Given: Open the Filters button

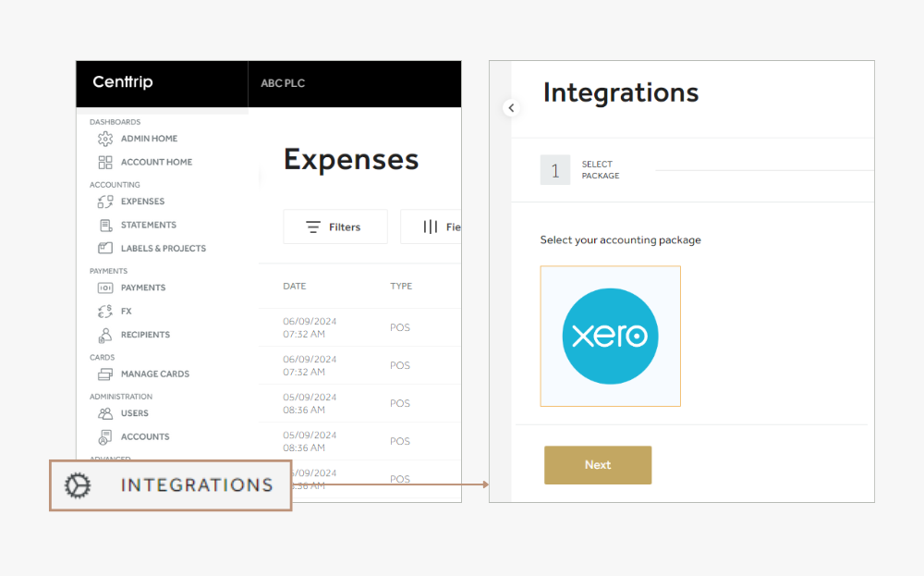Looking at the screenshot, I should pyautogui.click(x=334, y=227).
